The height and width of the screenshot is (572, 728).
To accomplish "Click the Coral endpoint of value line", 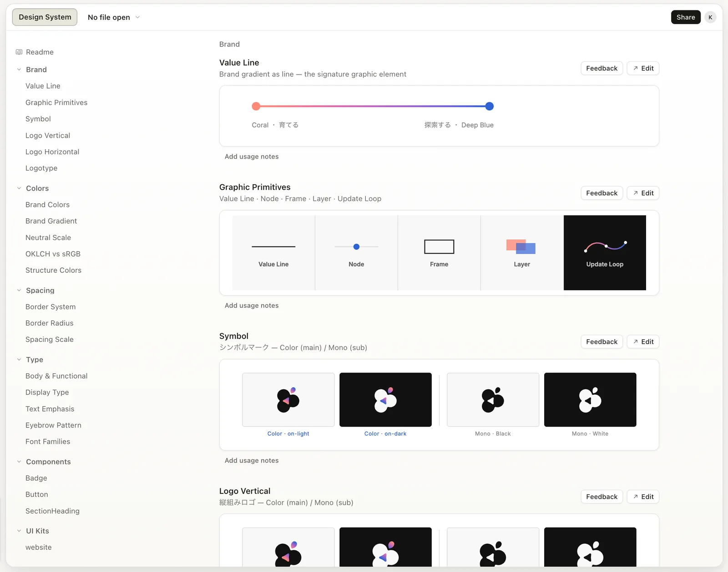I will point(256,106).
